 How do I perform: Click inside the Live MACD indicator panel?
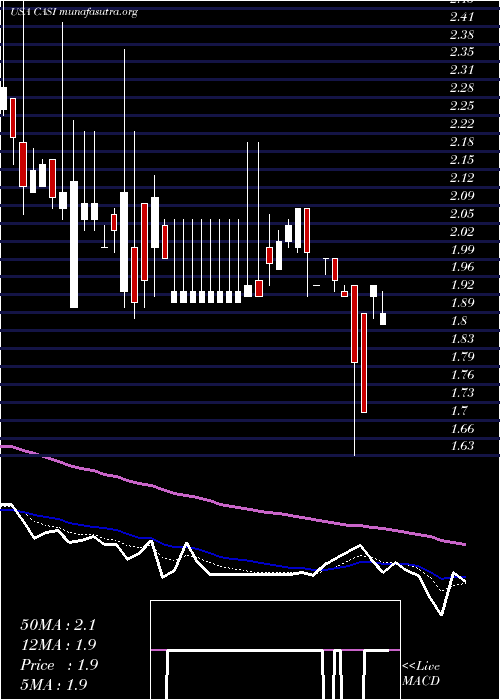click(x=275, y=650)
